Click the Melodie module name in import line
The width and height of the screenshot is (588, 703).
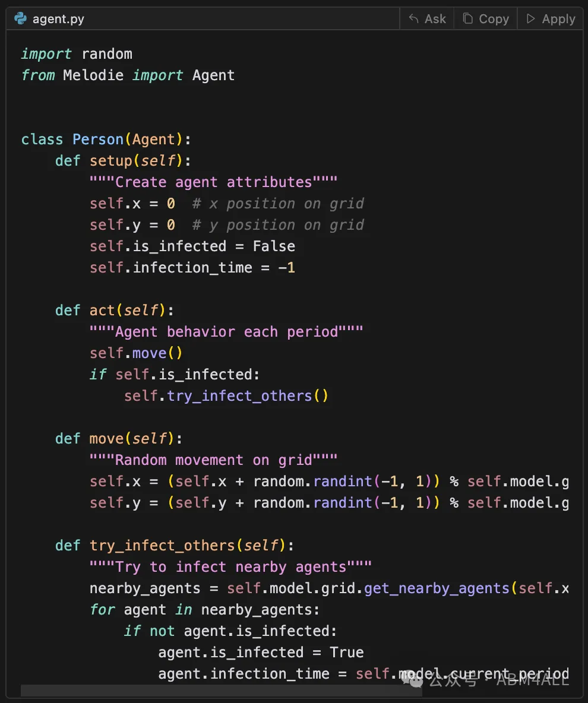click(x=93, y=75)
